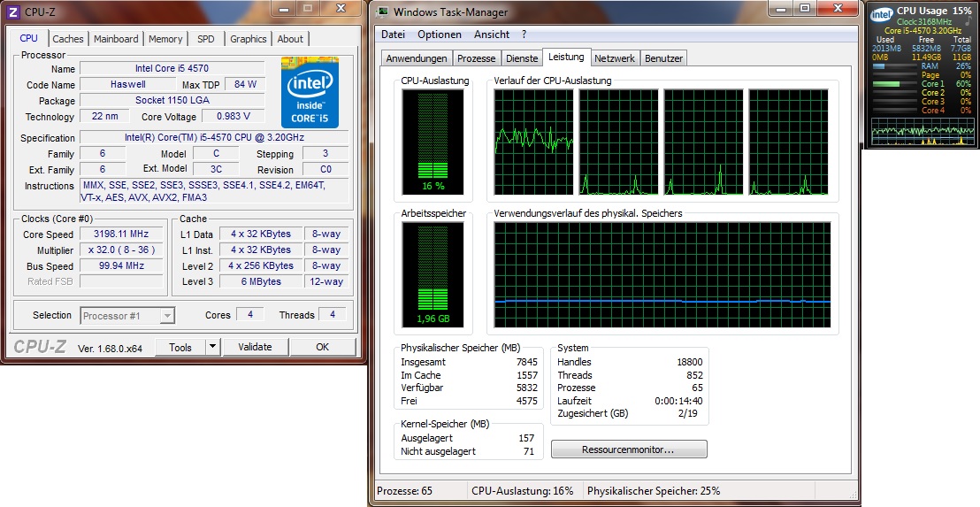Image resolution: width=980 pixels, height=507 pixels.
Task: Click the Specification field i5-4570 CPU @ 3.20GHz
Action: (214, 137)
